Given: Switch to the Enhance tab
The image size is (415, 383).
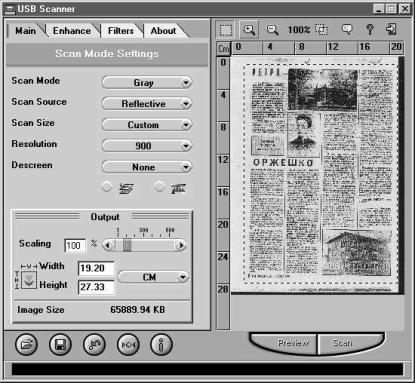Looking at the screenshot, I should (72, 31).
